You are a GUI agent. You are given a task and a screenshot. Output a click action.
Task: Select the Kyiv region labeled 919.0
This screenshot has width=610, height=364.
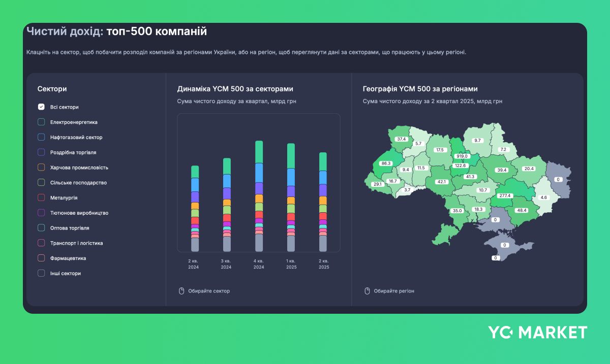(461, 157)
